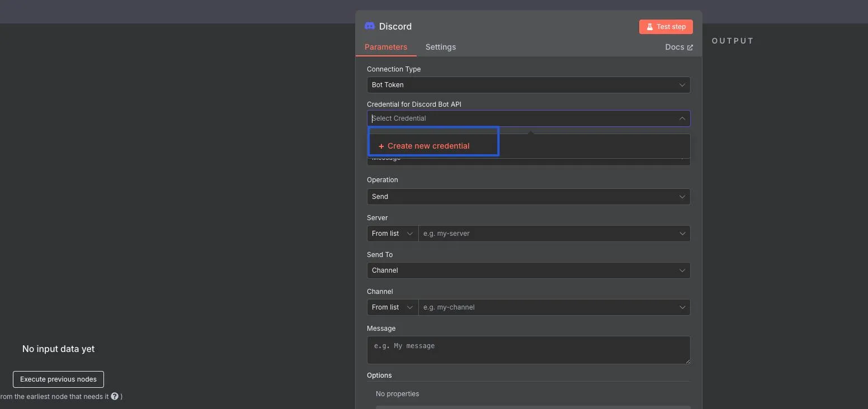
Task: Change Server mode From list selector
Action: 393,234
